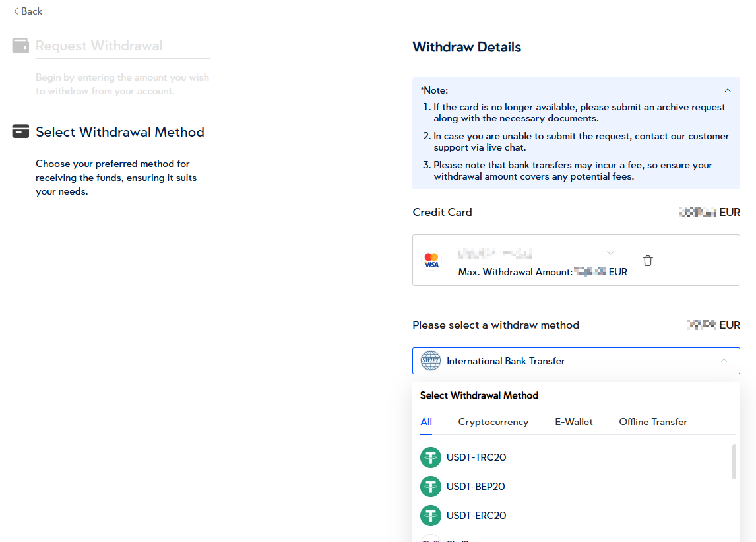Collapse the International Bank Transfer dropdown arrow

coord(724,361)
